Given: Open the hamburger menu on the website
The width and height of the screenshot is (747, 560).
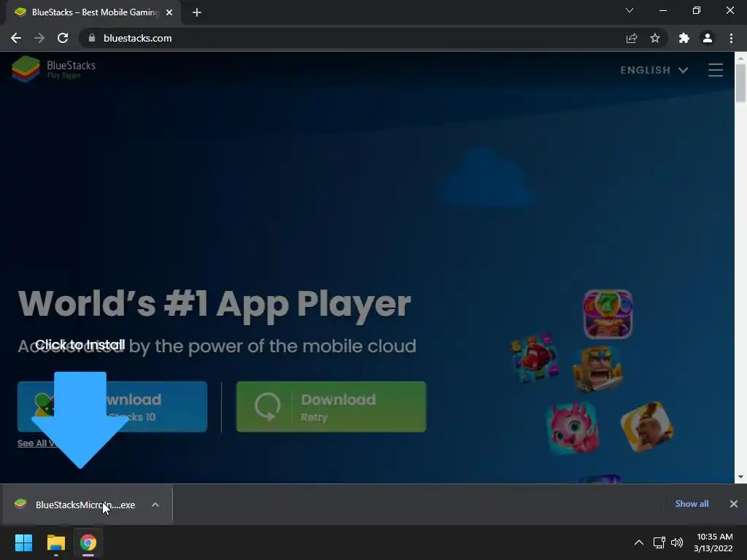Looking at the screenshot, I should point(715,70).
